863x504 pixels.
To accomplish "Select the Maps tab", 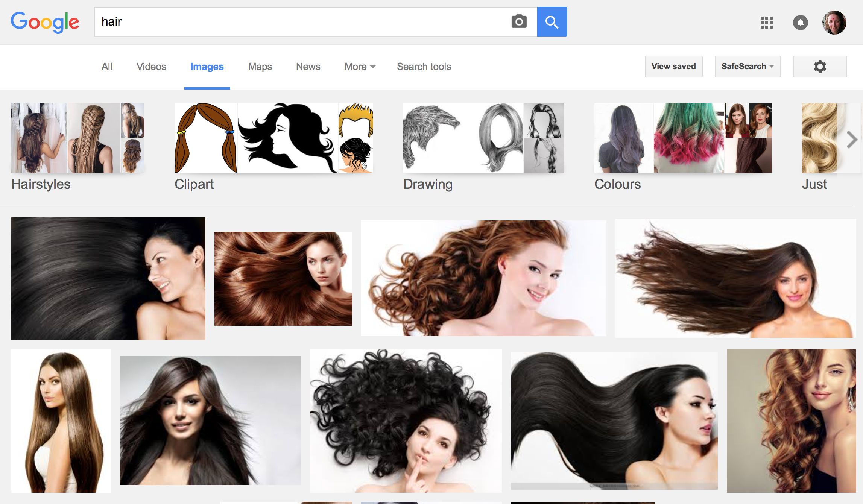I will 260,67.
